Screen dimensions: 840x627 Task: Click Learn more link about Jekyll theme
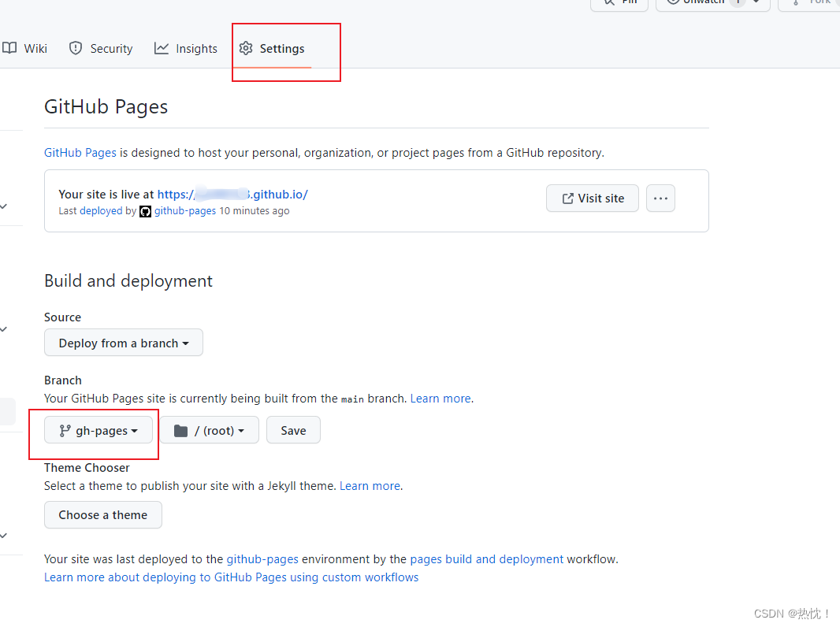tap(370, 486)
